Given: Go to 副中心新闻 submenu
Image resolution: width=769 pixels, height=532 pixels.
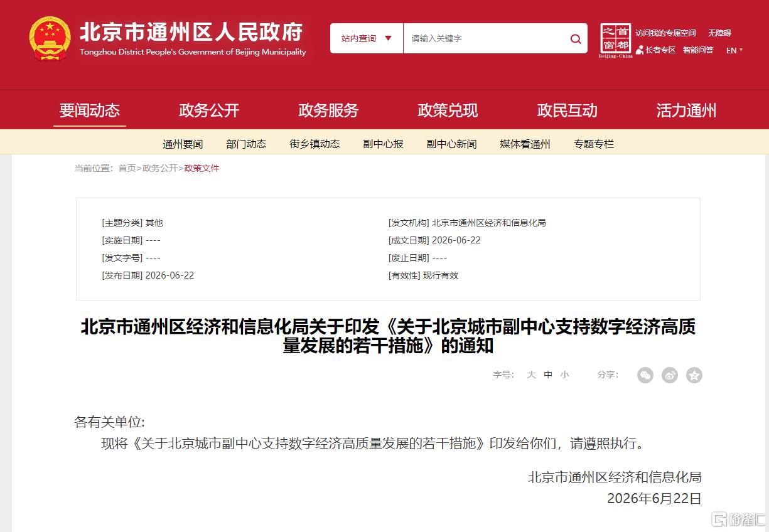Looking at the screenshot, I should (451, 144).
